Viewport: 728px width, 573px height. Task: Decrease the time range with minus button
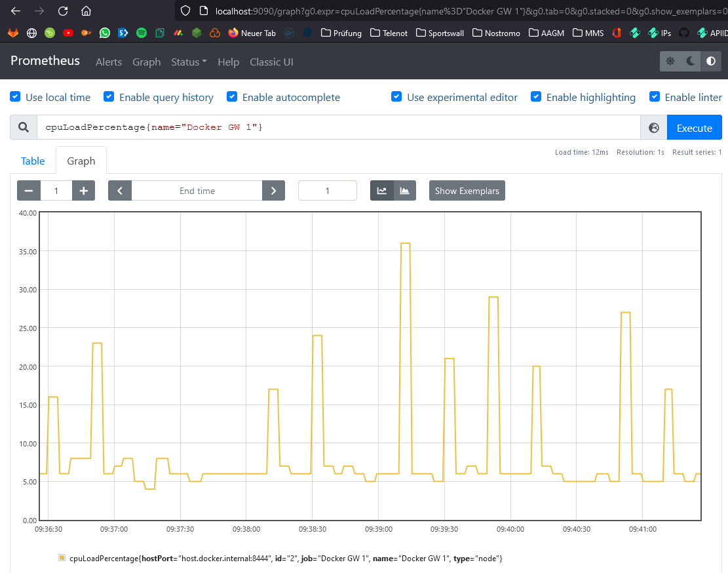[x=29, y=191]
